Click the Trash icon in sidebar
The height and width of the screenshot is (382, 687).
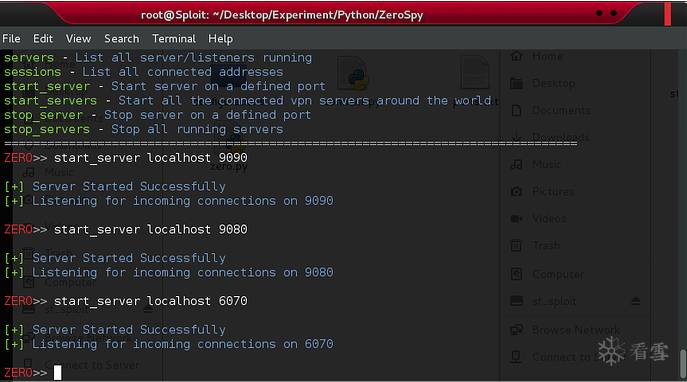pyautogui.click(x=517, y=246)
